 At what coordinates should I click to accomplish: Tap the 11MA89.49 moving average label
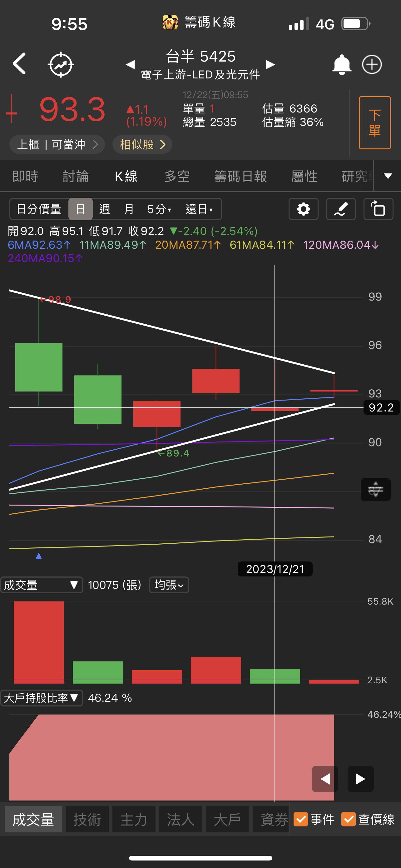coord(113,245)
